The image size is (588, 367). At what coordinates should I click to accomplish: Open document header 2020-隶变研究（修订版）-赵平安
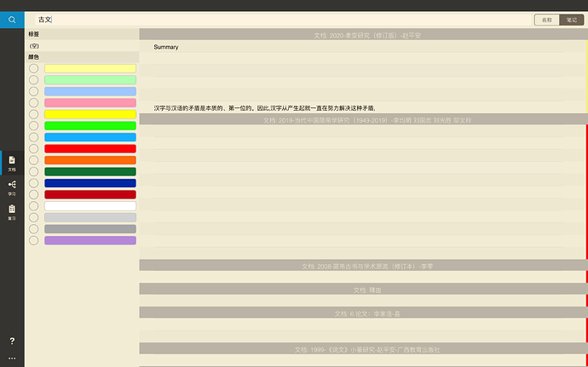pyautogui.click(x=363, y=35)
